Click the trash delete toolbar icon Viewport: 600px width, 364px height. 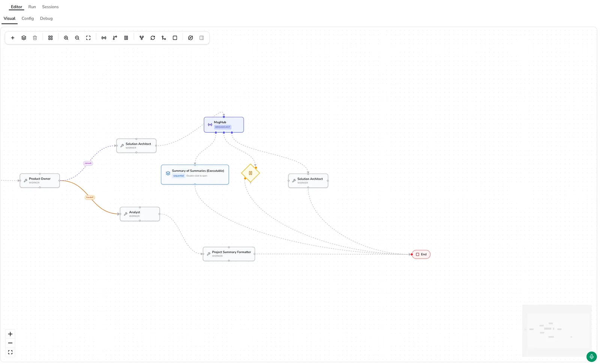click(35, 38)
